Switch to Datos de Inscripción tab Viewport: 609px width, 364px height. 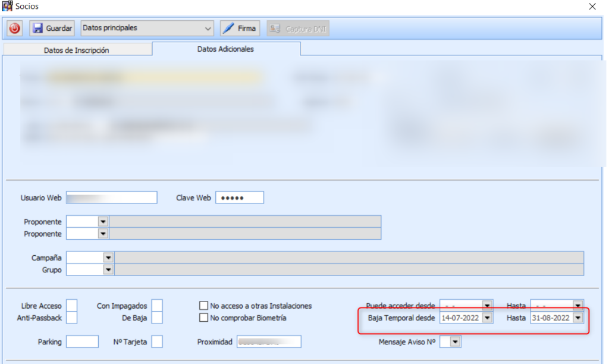(x=76, y=50)
